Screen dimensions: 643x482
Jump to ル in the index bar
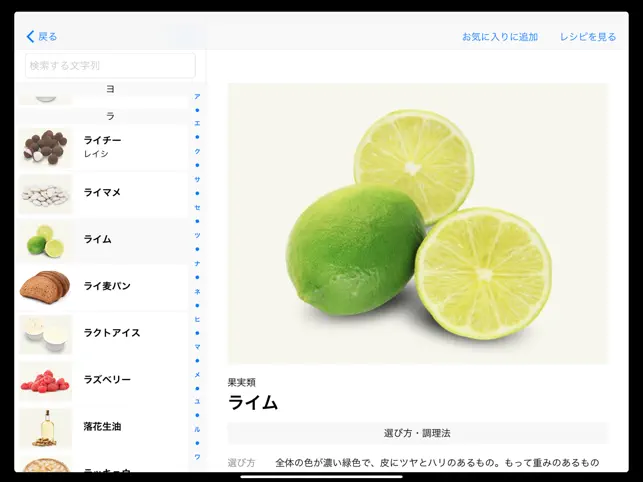[x=197, y=429]
